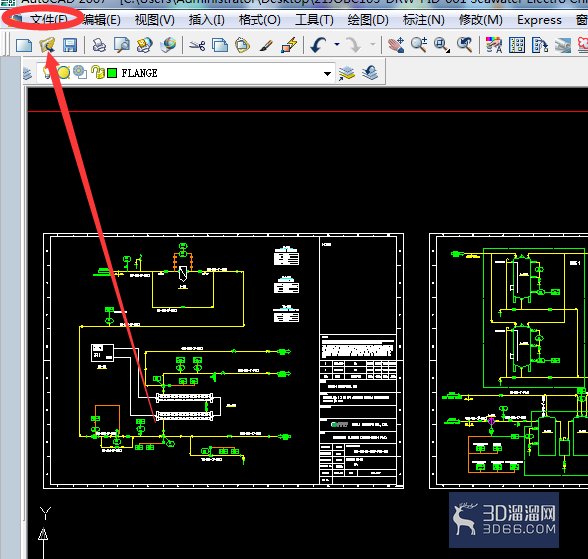Click the Plot printer icon
Image resolution: width=588 pixels, height=559 pixels.
(x=99, y=45)
